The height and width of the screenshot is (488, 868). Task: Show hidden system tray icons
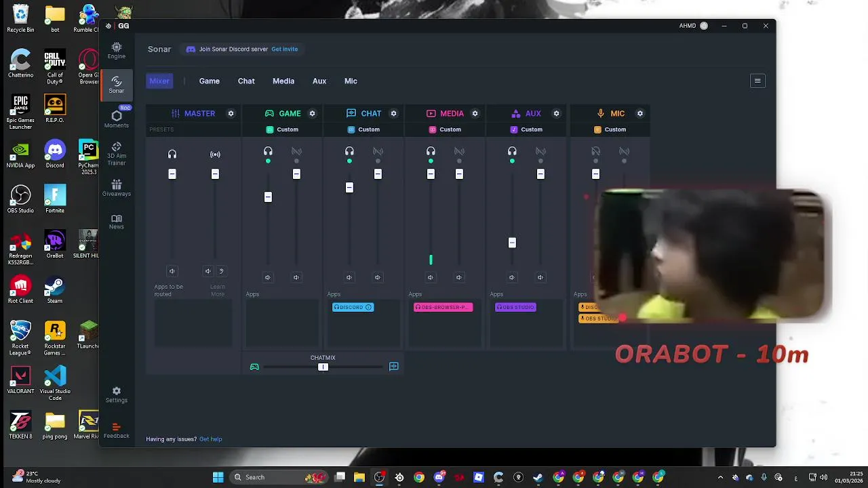tap(720, 477)
